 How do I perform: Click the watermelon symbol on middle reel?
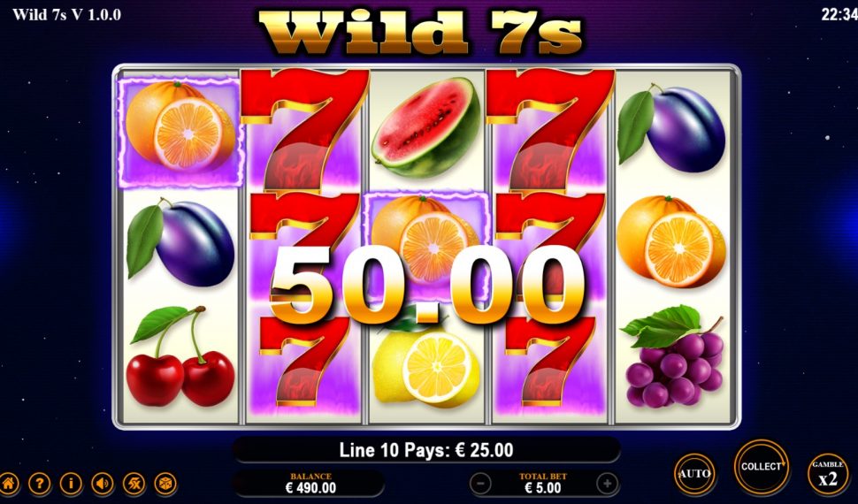point(426,126)
